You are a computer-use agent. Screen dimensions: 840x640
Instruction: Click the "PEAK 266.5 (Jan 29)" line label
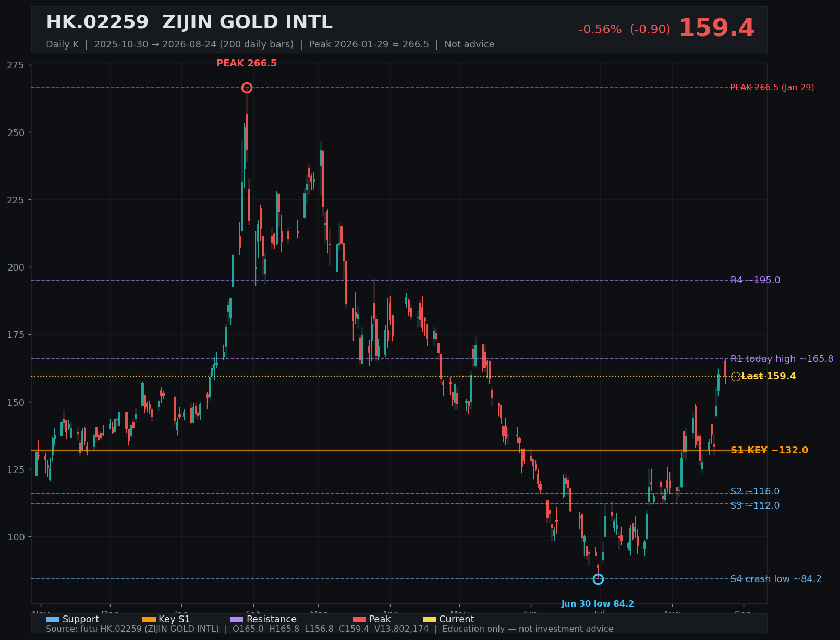pyautogui.click(x=772, y=88)
